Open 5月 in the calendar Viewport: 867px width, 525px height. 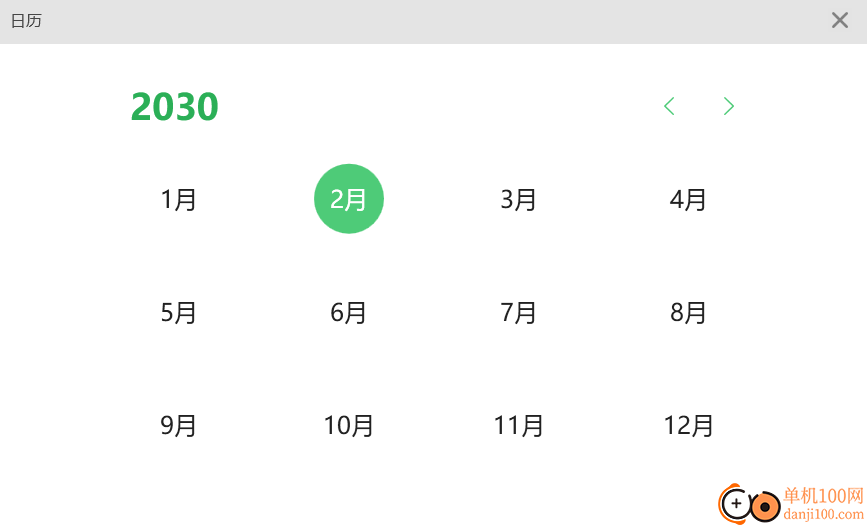click(x=179, y=313)
